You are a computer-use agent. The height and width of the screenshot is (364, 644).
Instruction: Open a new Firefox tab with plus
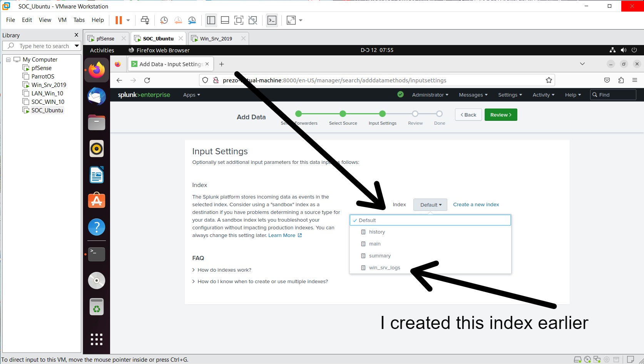221,64
